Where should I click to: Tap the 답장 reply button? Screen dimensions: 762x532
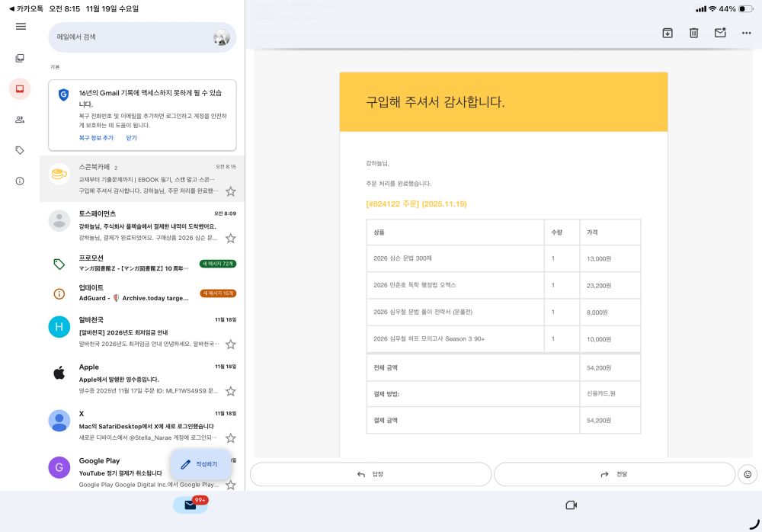click(x=370, y=474)
